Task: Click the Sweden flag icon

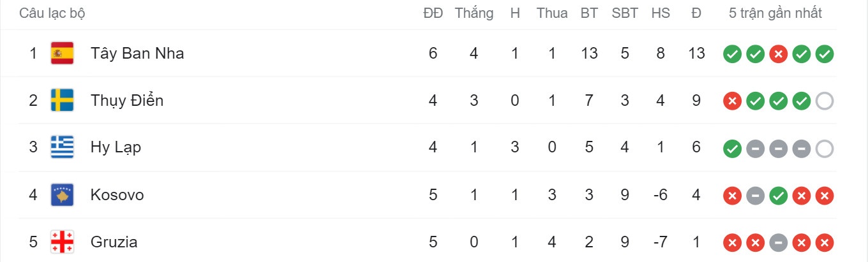Action: [62, 100]
